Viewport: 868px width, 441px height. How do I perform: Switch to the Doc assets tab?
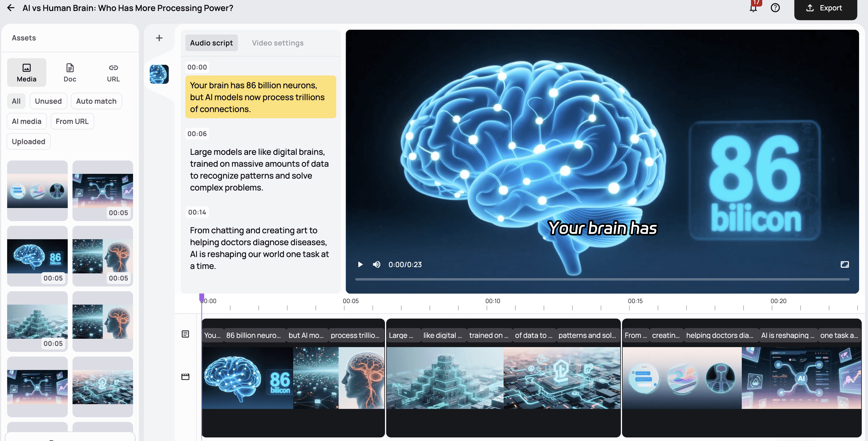(70, 73)
